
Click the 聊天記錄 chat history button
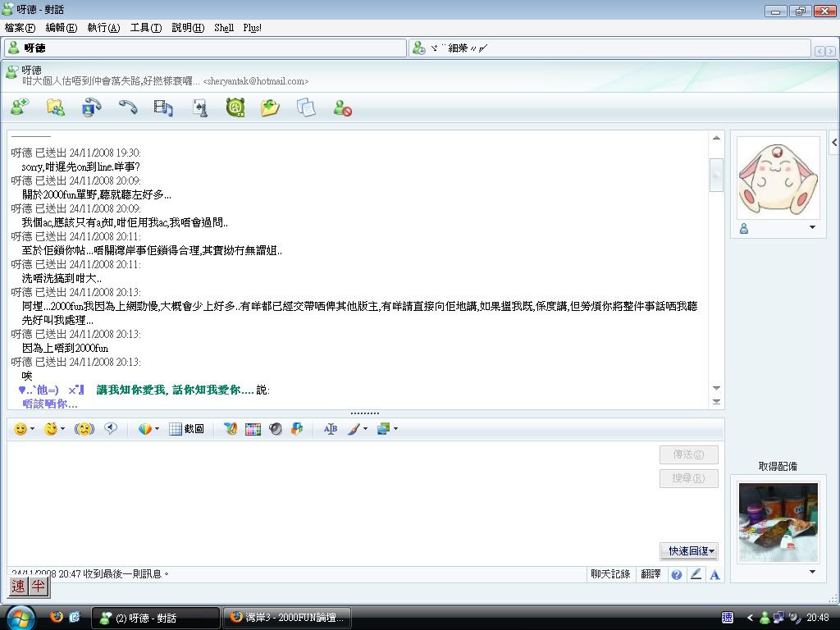[610, 574]
